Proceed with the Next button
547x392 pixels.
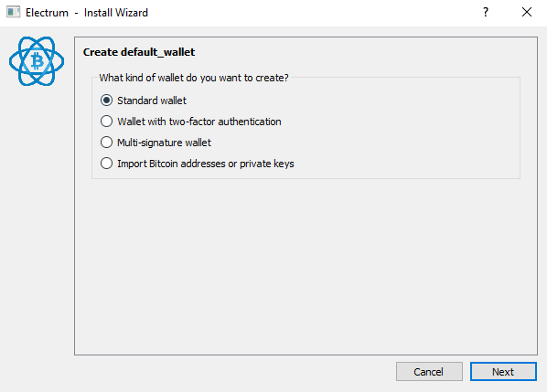503,372
